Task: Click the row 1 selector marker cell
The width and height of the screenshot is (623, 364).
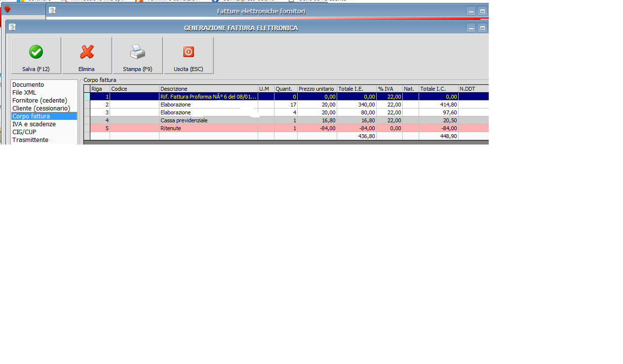Action: tap(87, 97)
